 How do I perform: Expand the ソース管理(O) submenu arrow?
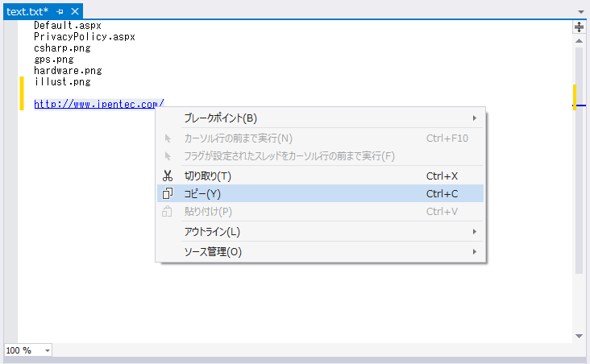pos(475,251)
